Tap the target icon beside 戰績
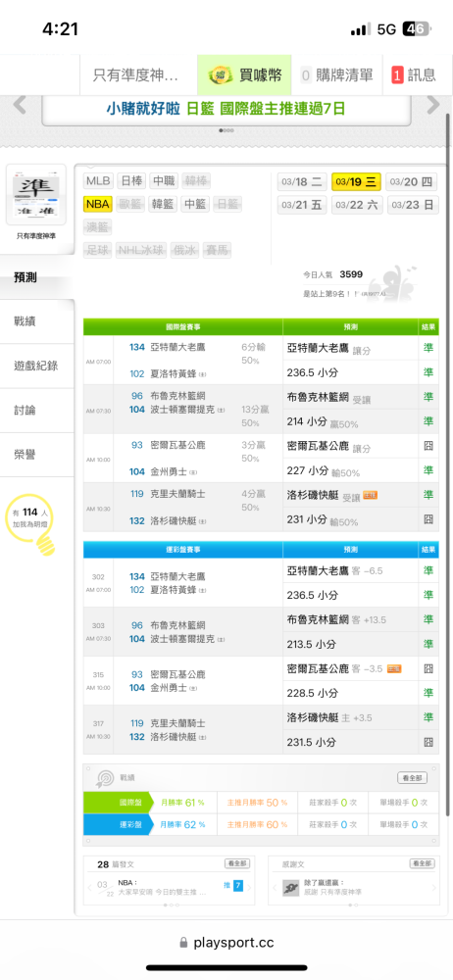Screen dimensions: 453x980 coord(105,778)
